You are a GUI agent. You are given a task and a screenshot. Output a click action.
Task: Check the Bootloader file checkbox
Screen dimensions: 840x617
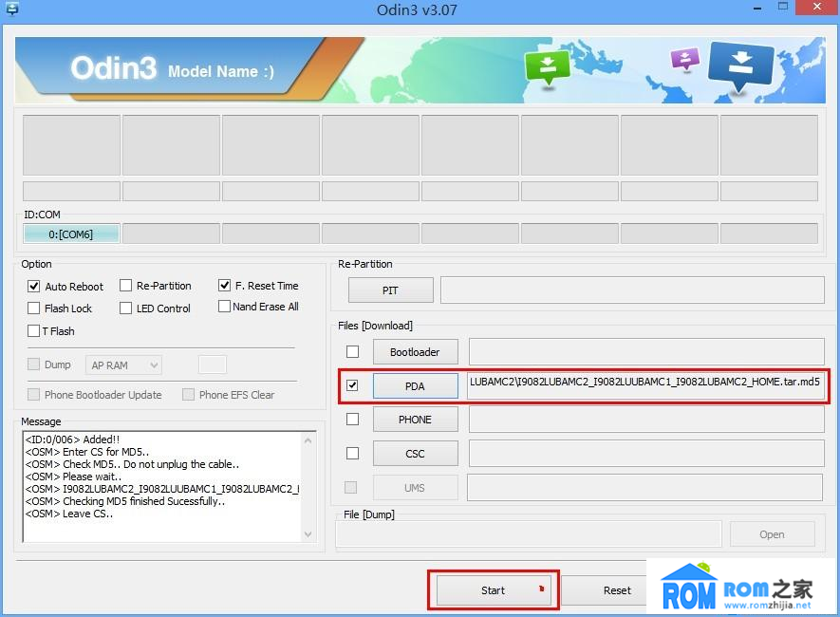click(352, 352)
